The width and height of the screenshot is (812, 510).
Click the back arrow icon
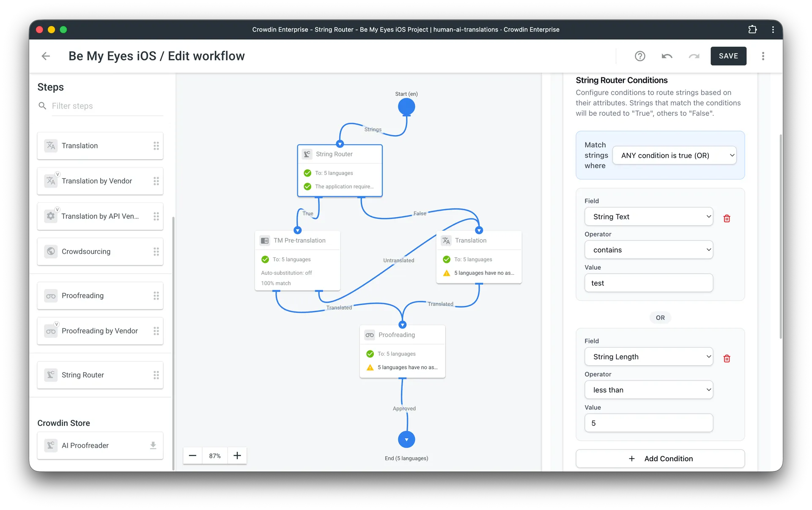[x=46, y=56]
